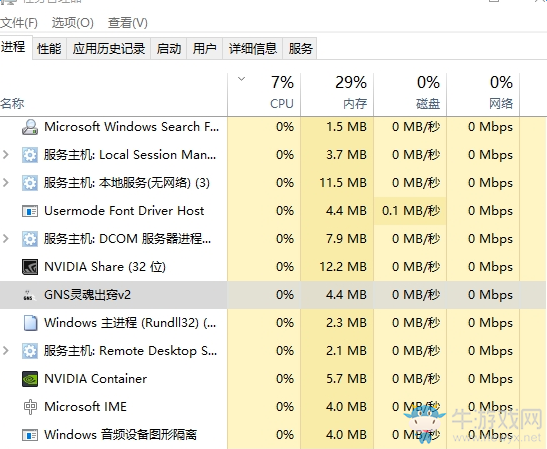This screenshot has width=547, height=449.
Task: Click the Microsoft Windows Search icon
Action: 30,127
